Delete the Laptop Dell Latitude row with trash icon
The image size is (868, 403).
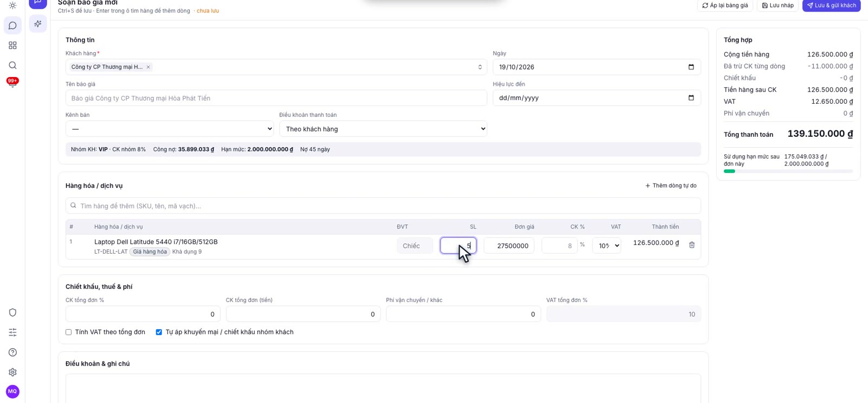coord(692,245)
